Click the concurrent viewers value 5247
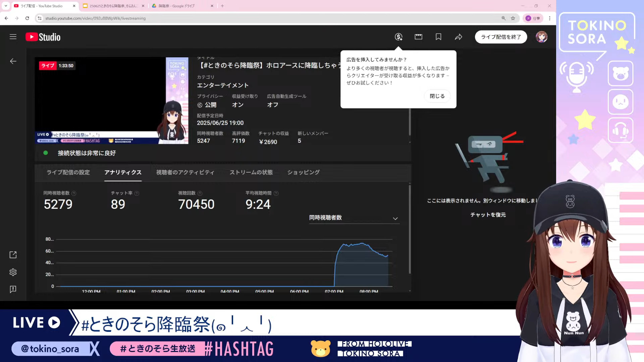The height and width of the screenshot is (362, 644). (204, 141)
